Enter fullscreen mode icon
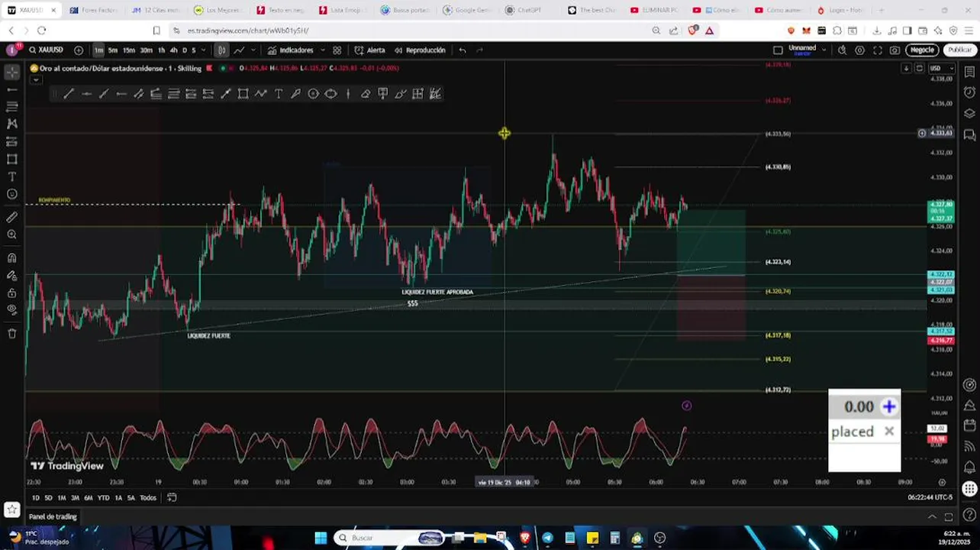Screen dimensions: 980x550 [x=878, y=50]
